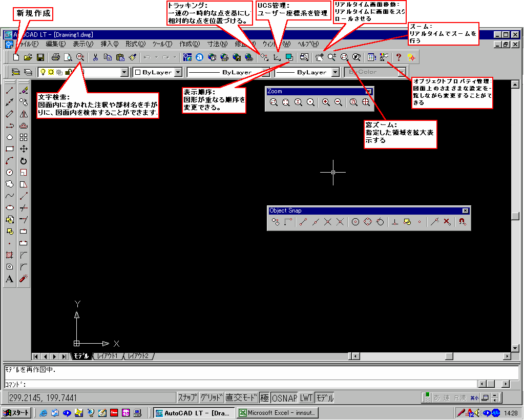Select the Spline curve tool
524x420 pixels.
10,196
